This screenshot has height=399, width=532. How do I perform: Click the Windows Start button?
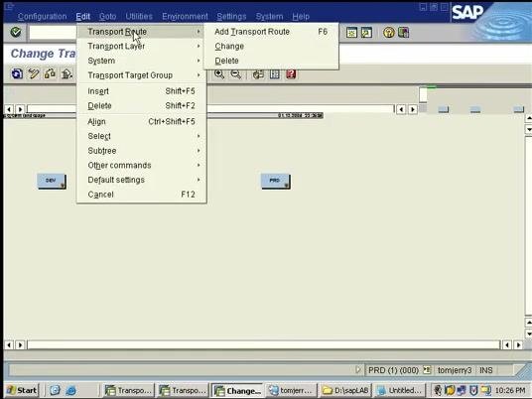pos(22,390)
